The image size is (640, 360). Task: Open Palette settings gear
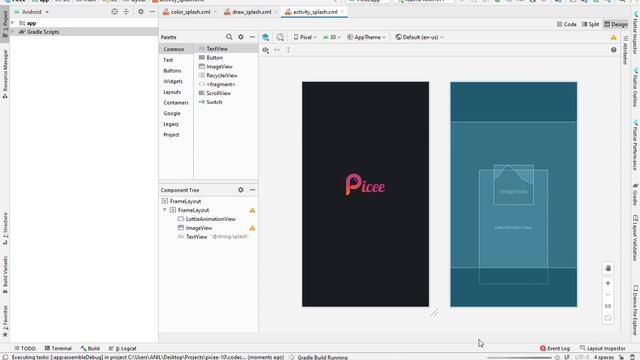[x=241, y=37]
